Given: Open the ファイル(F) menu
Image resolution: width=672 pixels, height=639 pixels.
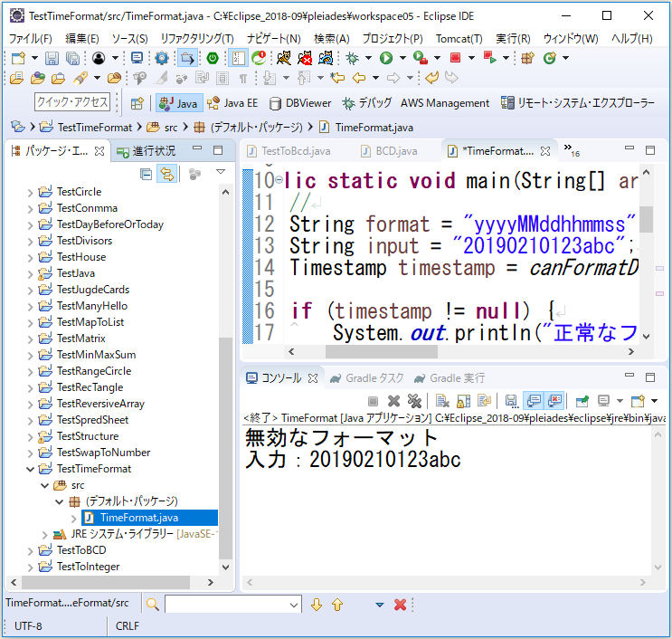Looking at the screenshot, I should click(30, 39).
